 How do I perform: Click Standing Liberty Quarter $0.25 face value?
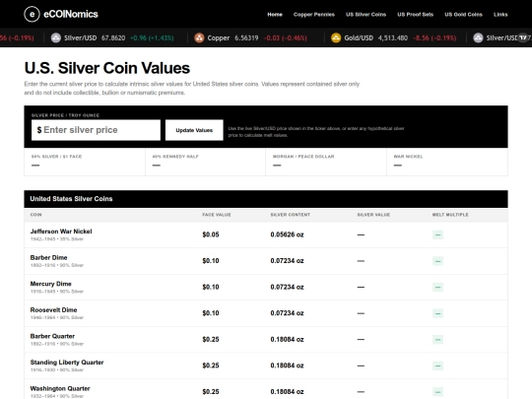click(x=211, y=366)
